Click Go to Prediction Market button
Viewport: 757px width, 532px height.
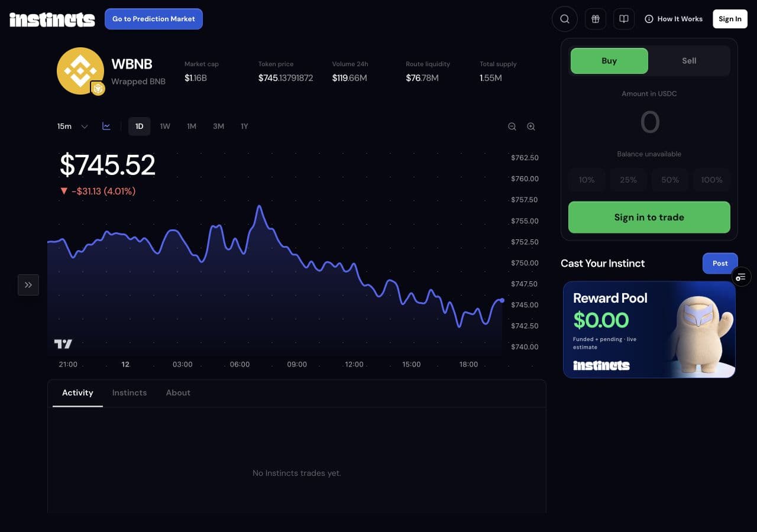pos(154,19)
